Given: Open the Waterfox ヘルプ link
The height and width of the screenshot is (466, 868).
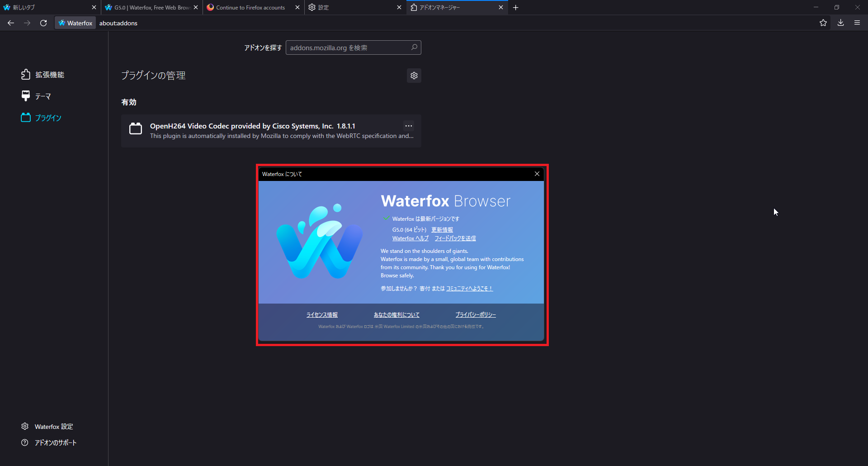Looking at the screenshot, I should (410, 238).
